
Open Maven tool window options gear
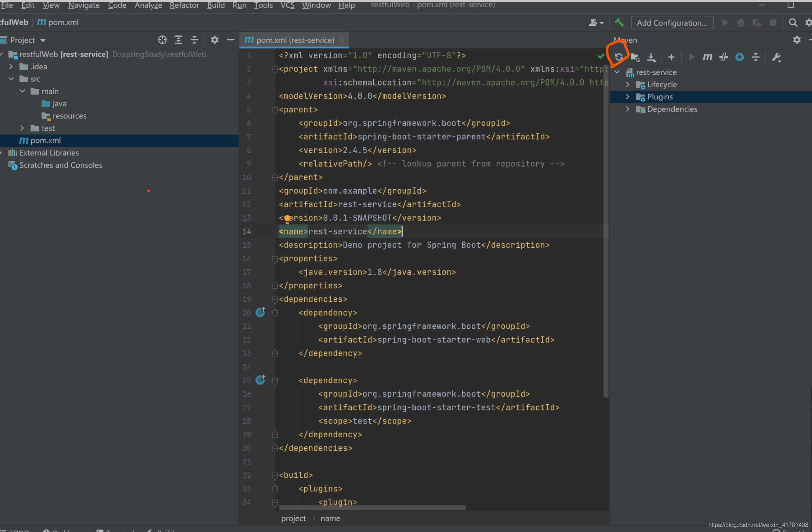click(797, 40)
